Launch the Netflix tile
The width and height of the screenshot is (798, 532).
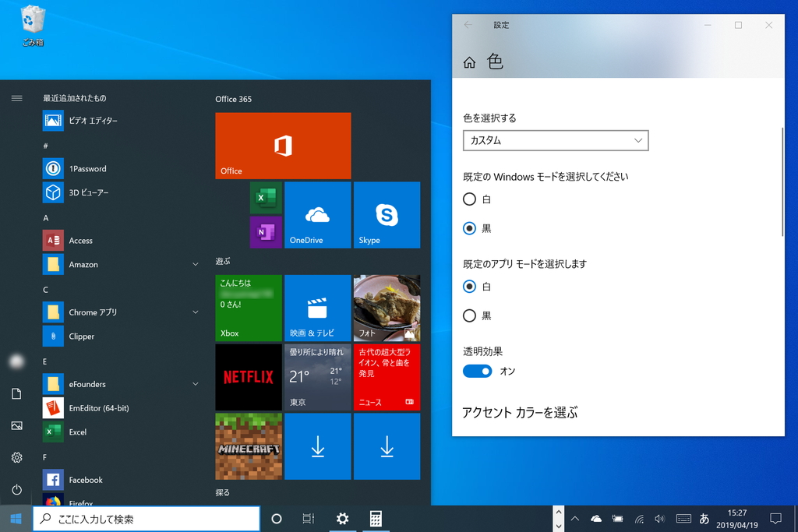click(x=248, y=377)
